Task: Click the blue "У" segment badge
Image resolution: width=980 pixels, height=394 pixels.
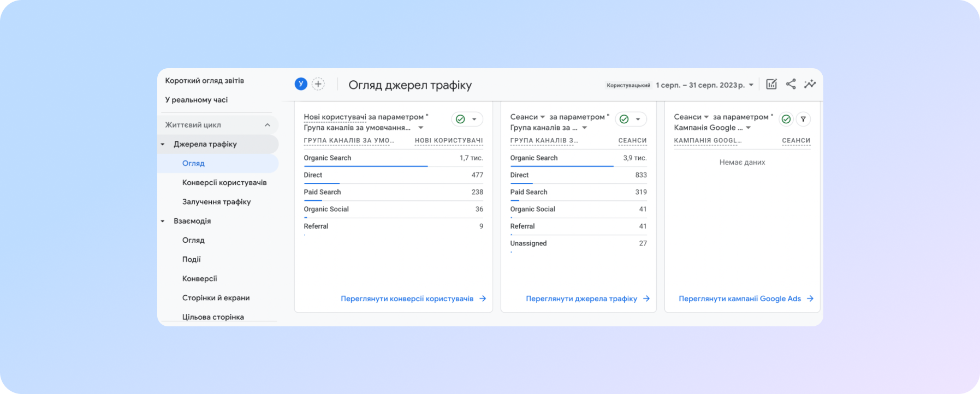Action: tap(301, 84)
